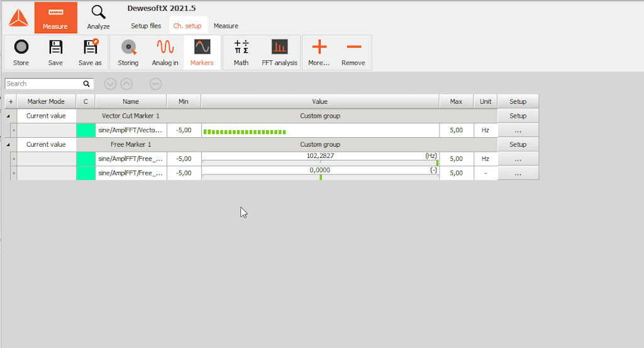
Task: Click Current value for Vector Cut Marker 1
Action: pyautogui.click(x=46, y=116)
